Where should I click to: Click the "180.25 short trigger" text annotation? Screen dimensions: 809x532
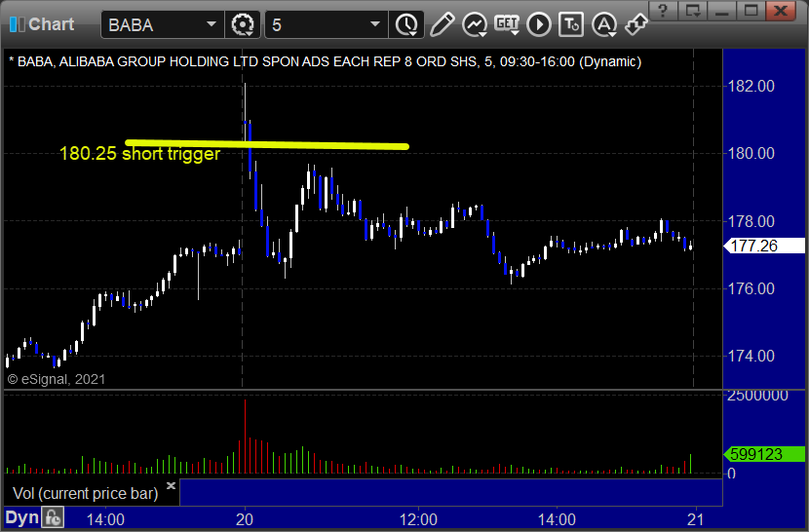pos(139,154)
